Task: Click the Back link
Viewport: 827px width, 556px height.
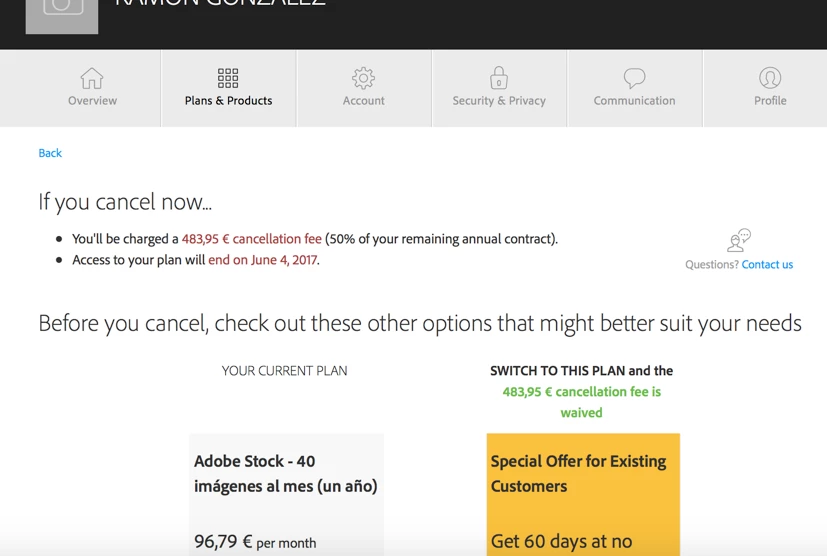Action: 50,153
